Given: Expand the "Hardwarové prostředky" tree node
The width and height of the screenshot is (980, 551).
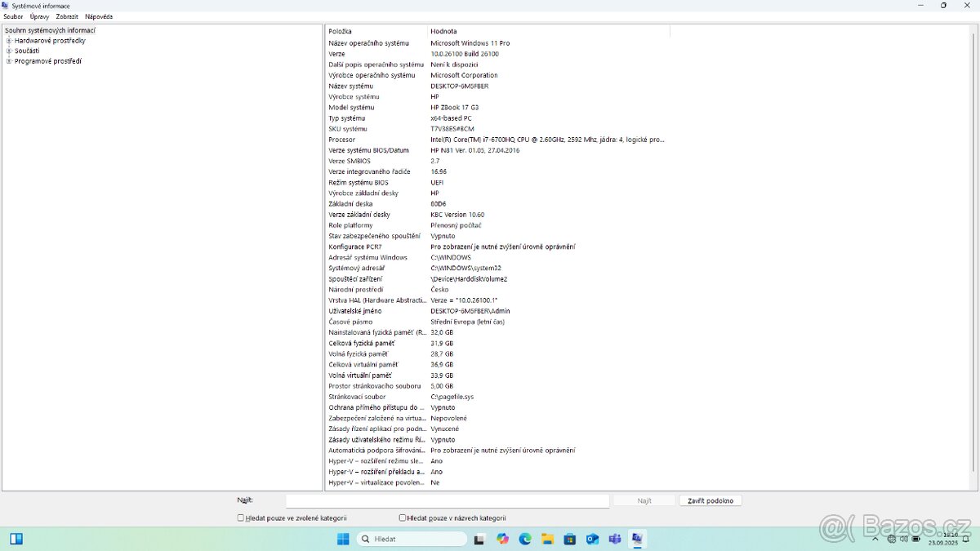Looking at the screenshot, I should click(x=9, y=41).
